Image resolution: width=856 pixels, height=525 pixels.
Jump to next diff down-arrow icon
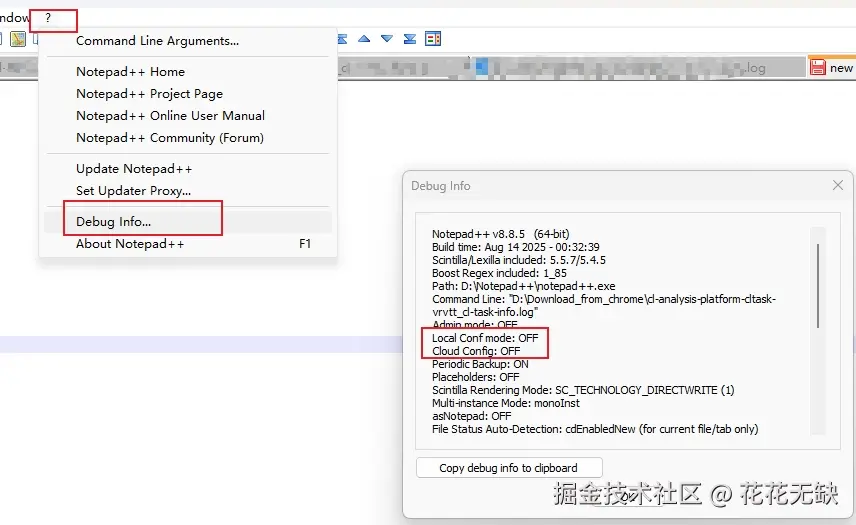387,39
